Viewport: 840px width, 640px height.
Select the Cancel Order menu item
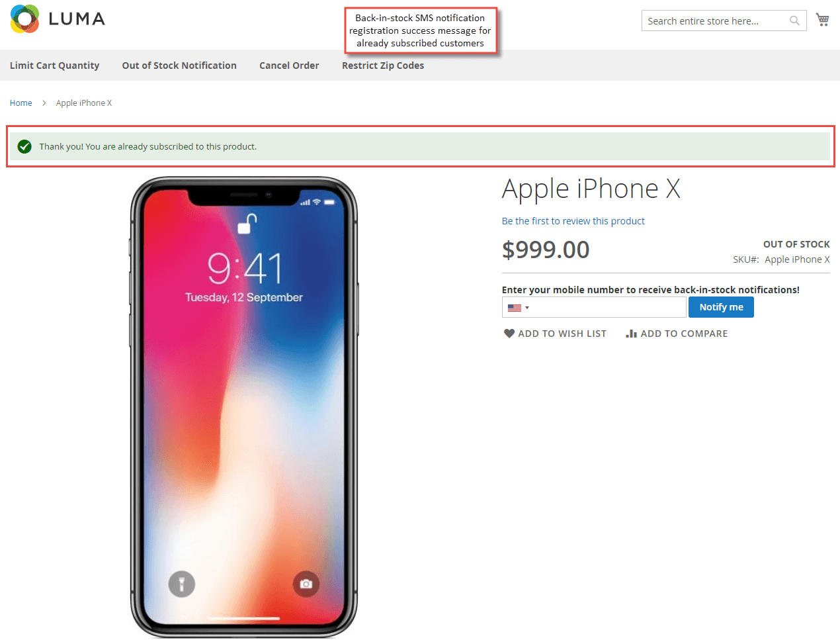[x=289, y=66]
